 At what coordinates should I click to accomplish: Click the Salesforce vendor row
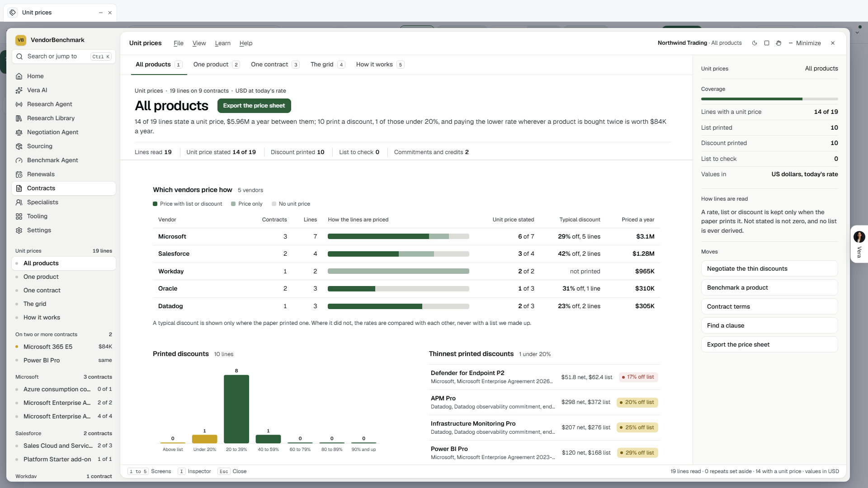[x=406, y=254]
